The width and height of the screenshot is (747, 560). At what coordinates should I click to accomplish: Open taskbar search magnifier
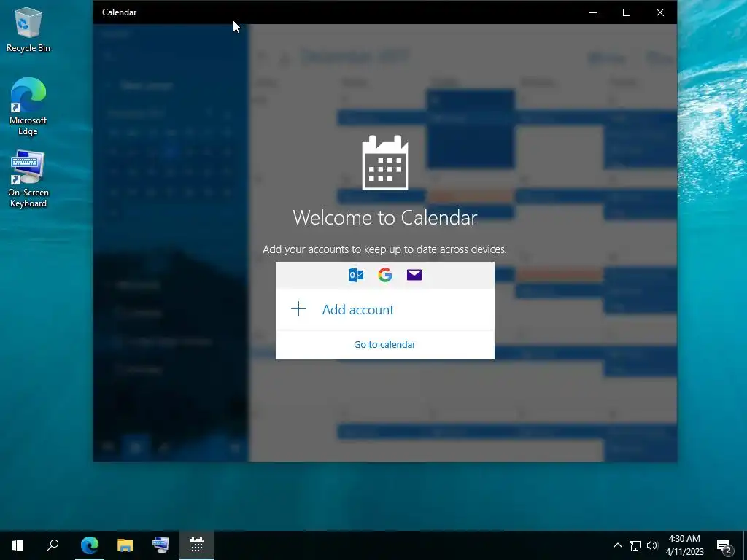point(53,545)
